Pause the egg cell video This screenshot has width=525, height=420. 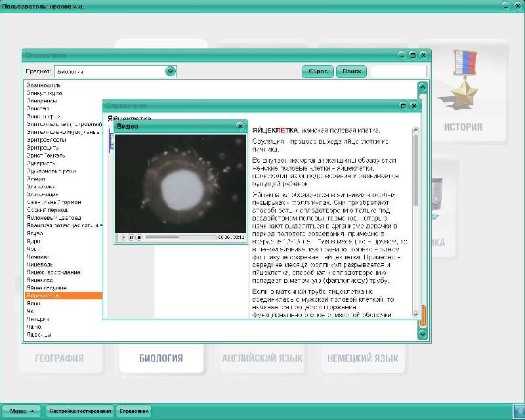[x=131, y=238]
